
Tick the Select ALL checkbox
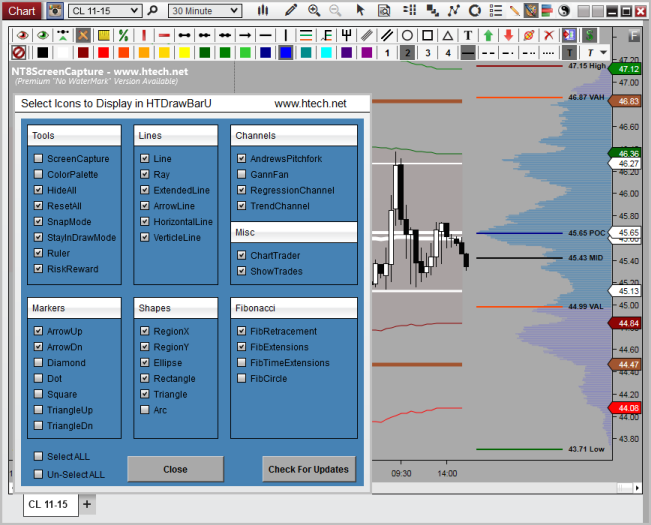pyautogui.click(x=38, y=456)
